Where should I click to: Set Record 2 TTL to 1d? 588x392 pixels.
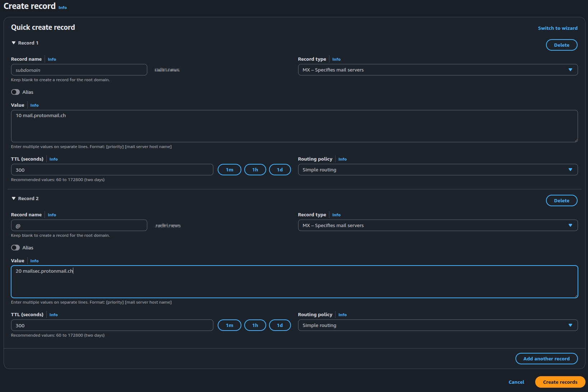(x=280, y=325)
